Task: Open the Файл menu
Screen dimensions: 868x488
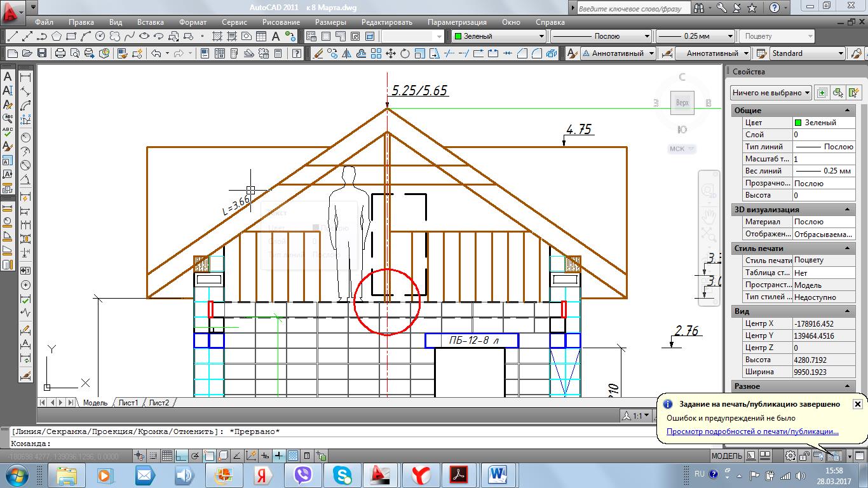Action: (x=44, y=22)
